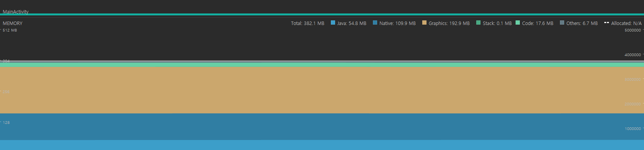The height and width of the screenshot is (150, 644).
Task: Click the Total: 382.1 MB readout
Action: pyautogui.click(x=307, y=23)
